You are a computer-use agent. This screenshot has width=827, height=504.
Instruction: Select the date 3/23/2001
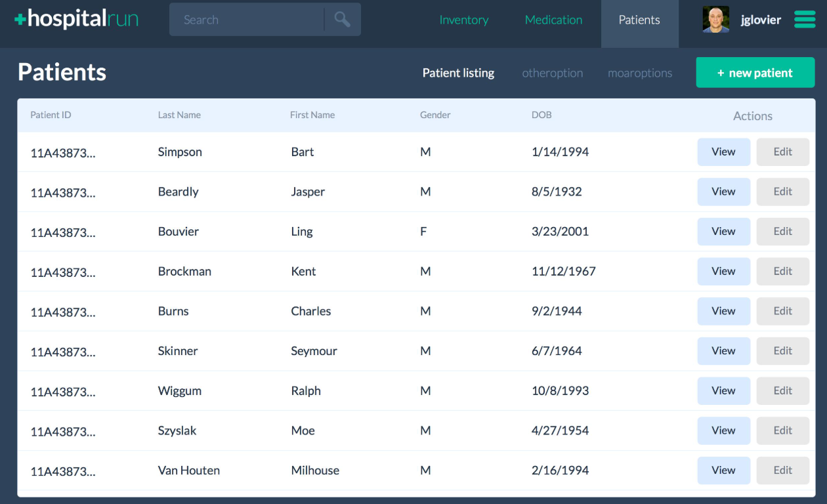(560, 231)
